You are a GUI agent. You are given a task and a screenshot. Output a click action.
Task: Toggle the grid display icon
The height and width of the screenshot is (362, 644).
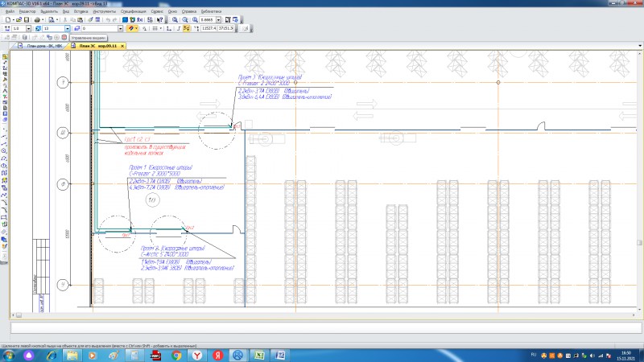tap(155, 28)
